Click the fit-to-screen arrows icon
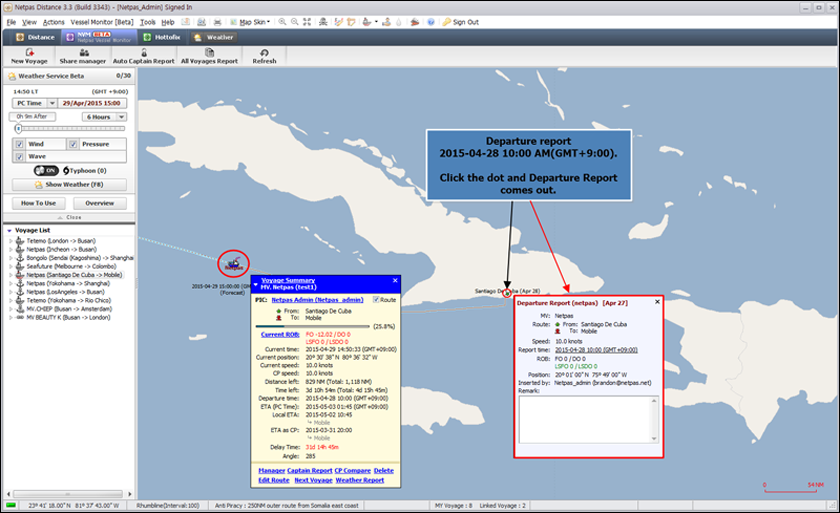The height and width of the screenshot is (513, 840). point(307,22)
